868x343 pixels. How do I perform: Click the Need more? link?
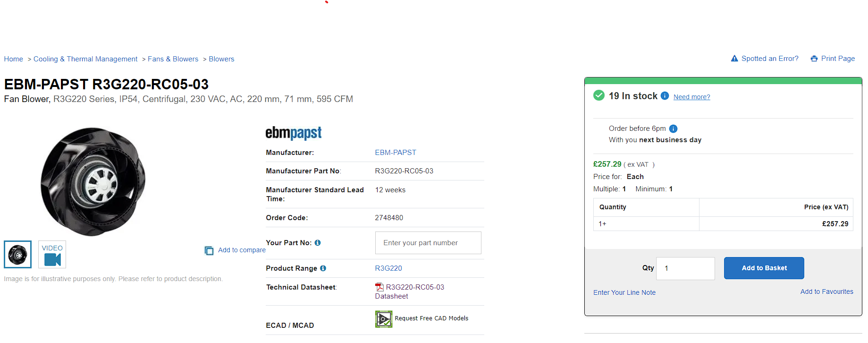click(x=691, y=97)
